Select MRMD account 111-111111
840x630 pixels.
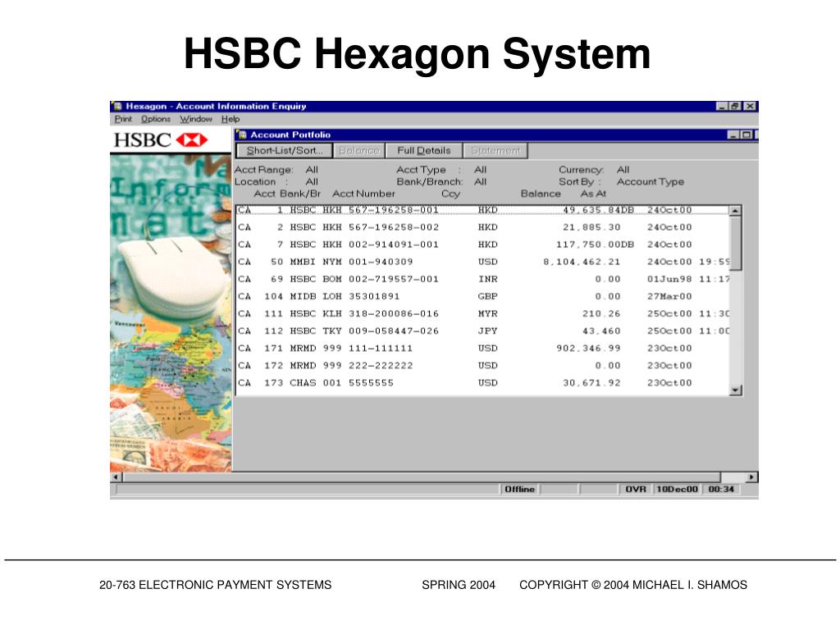482,348
